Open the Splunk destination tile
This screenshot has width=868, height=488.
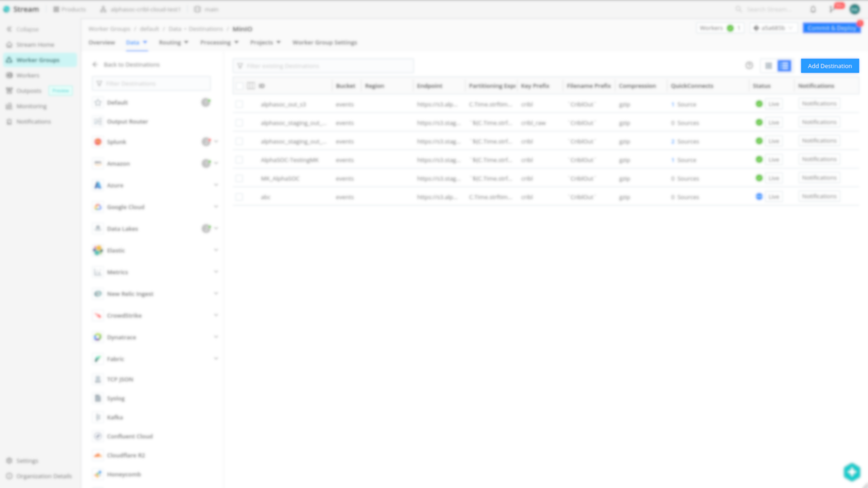click(116, 142)
